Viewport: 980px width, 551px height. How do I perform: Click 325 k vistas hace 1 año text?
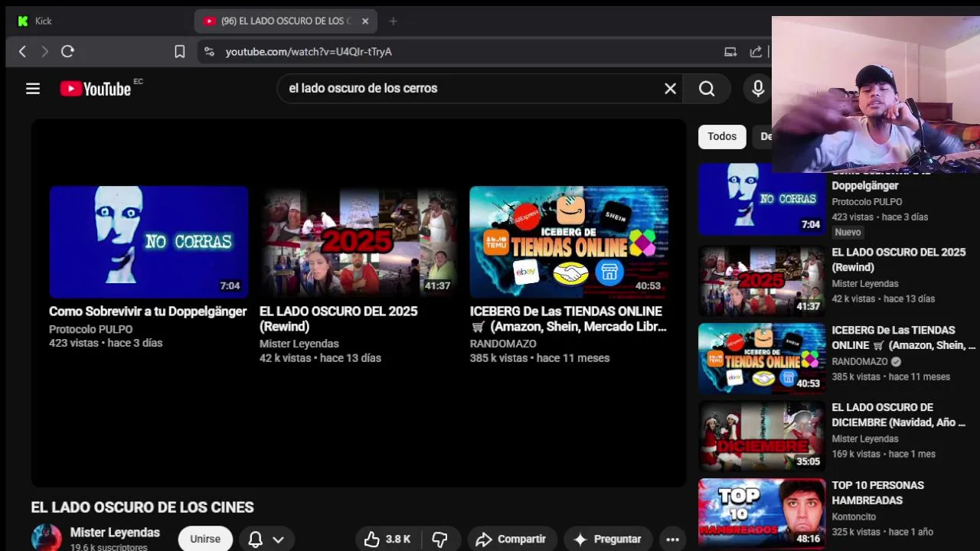(883, 532)
